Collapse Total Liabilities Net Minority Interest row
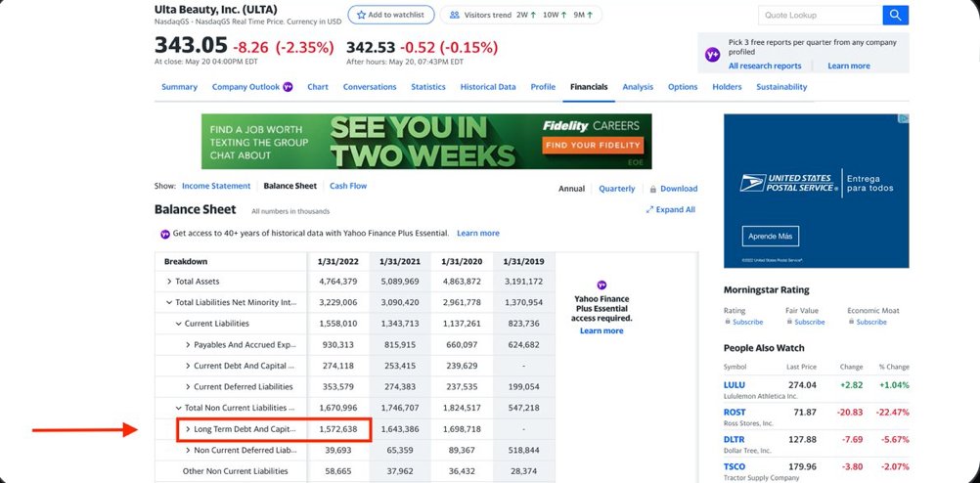 coord(169,302)
